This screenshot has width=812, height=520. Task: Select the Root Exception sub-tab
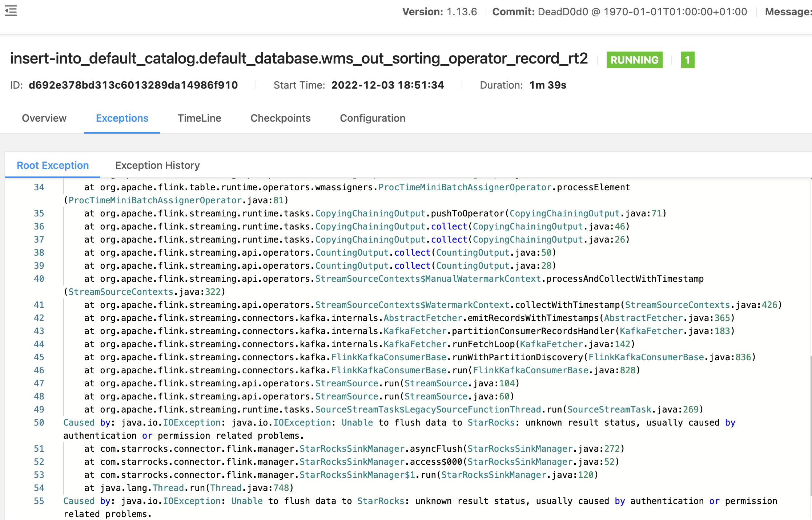(x=53, y=165)
